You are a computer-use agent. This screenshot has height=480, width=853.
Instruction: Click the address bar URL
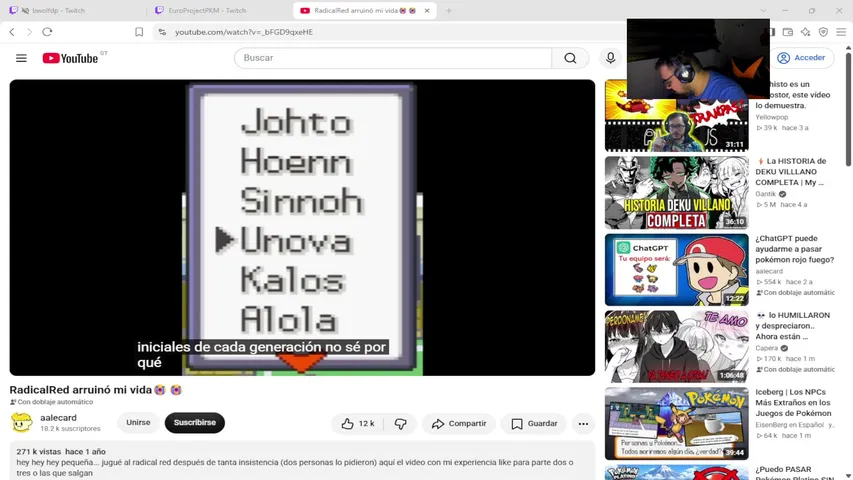pyautogui.click(x=244, y=32)
